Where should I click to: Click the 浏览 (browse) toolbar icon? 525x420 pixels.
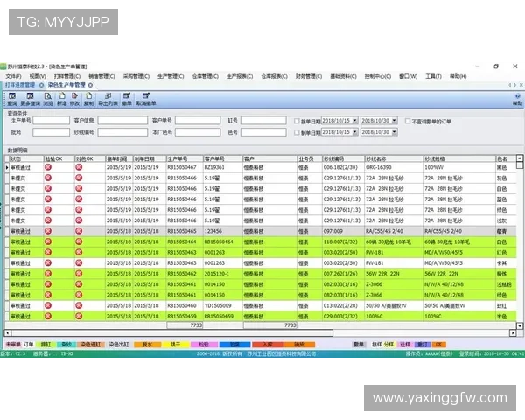pos(49,99)
